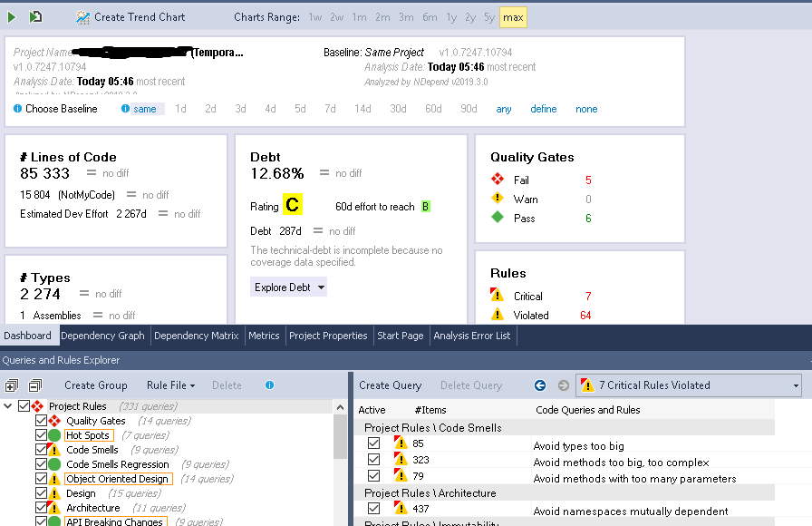Click the 'define' baseline link

(543, 109)
